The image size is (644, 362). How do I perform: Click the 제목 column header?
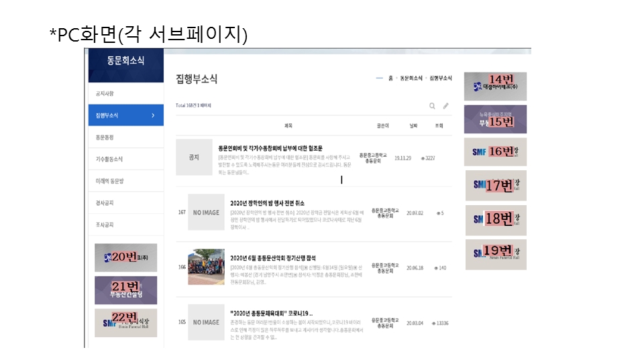click(288, 125)
